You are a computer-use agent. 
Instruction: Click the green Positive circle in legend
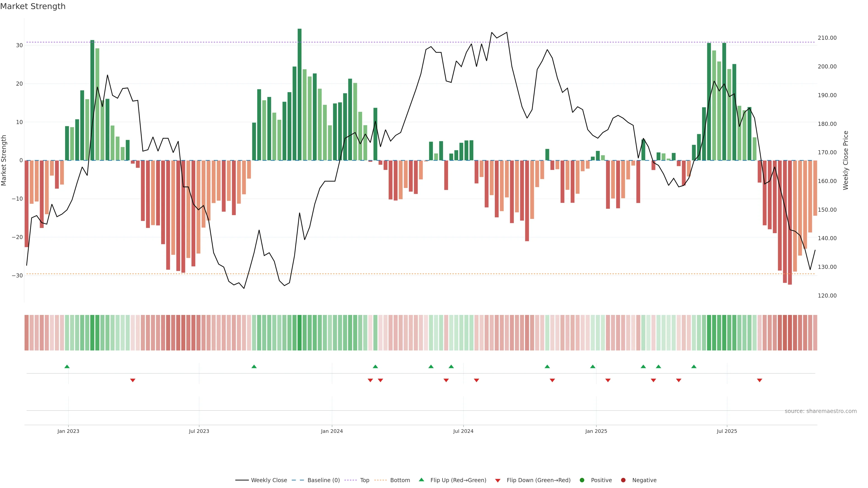pyautogui.click(x=582, y=480)
